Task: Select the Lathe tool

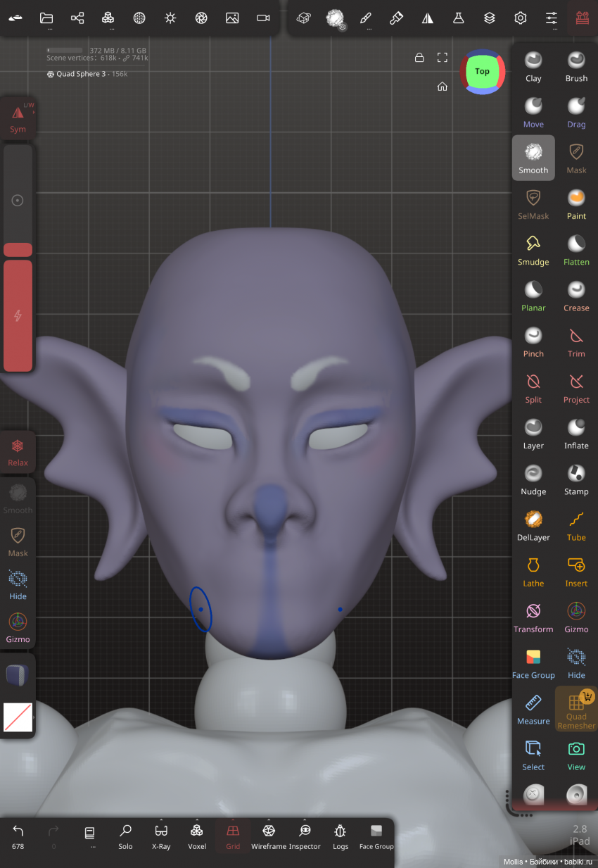Action: 533,571
